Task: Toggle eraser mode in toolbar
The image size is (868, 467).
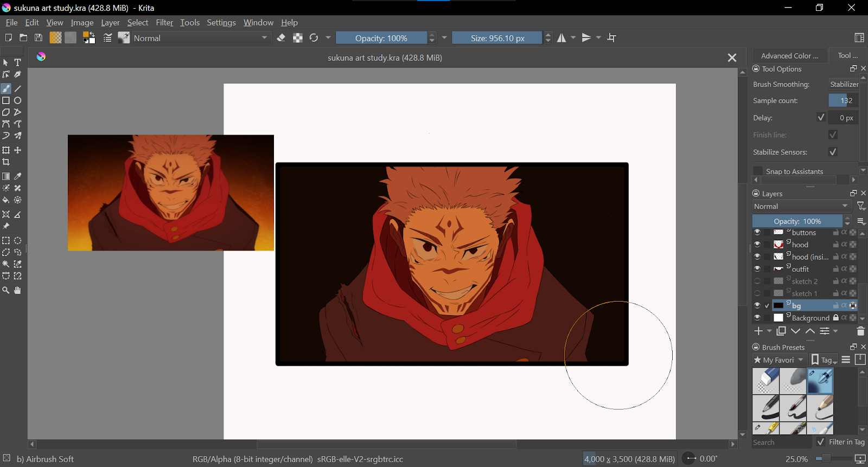Action: tap(281, 38)
